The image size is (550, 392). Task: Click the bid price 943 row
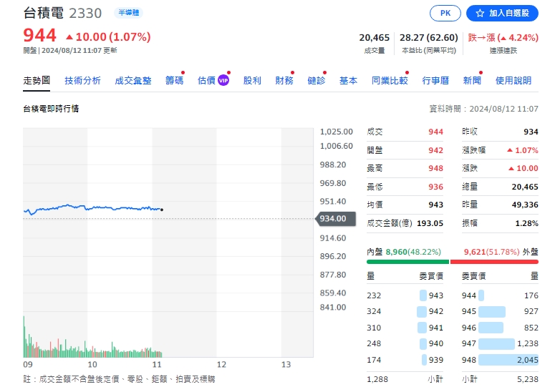[405, 295]
